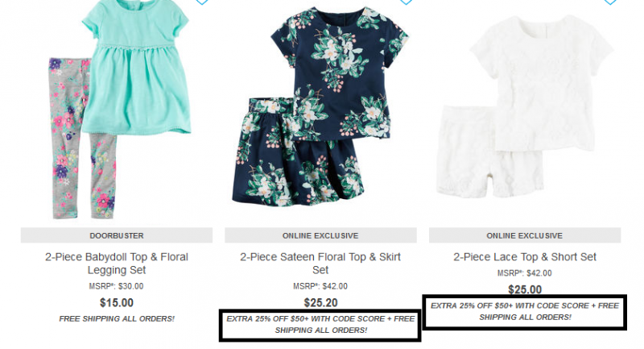Click the Free Shipping All Orders text under $15.00

click(x=117, y=319)
